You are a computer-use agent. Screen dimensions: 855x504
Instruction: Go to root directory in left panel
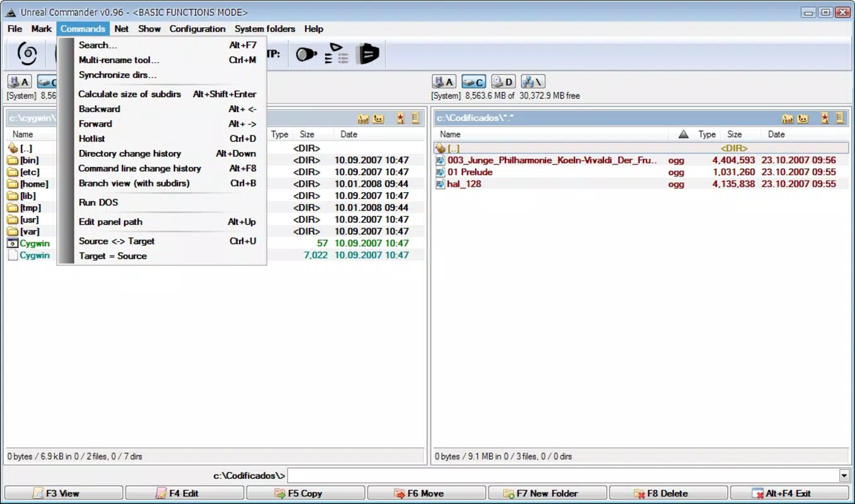pos(364,118)
